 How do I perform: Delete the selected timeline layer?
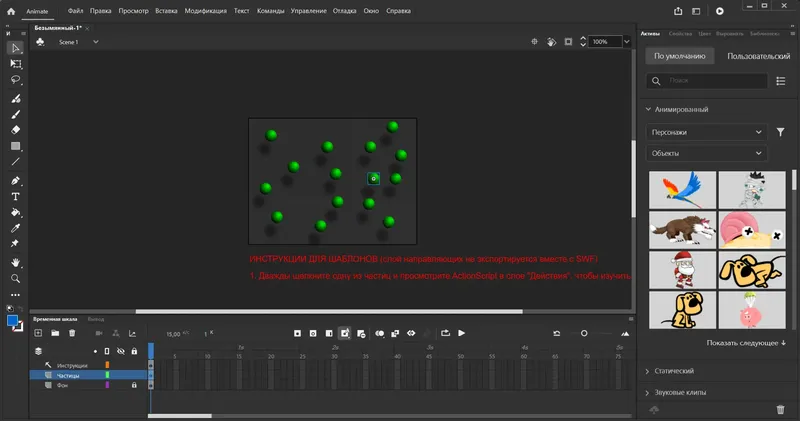pos(72,333)
